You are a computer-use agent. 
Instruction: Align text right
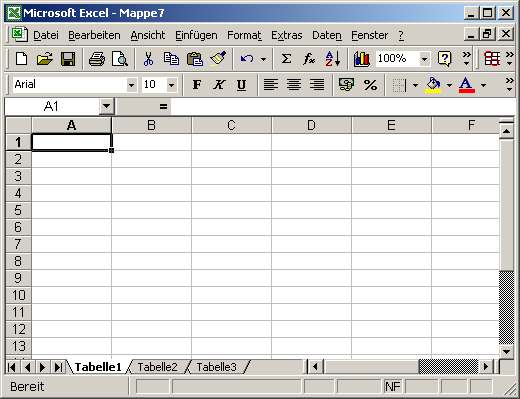click(x=317, y=85)
